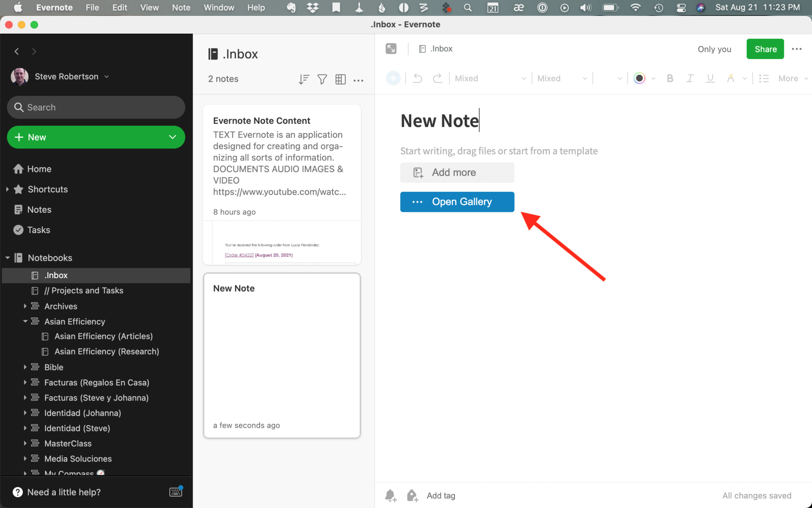The height and width of the screenshot is (508, 812).
Task: Expand the Bible notebook stack
Action: click(x=25, y=367)
